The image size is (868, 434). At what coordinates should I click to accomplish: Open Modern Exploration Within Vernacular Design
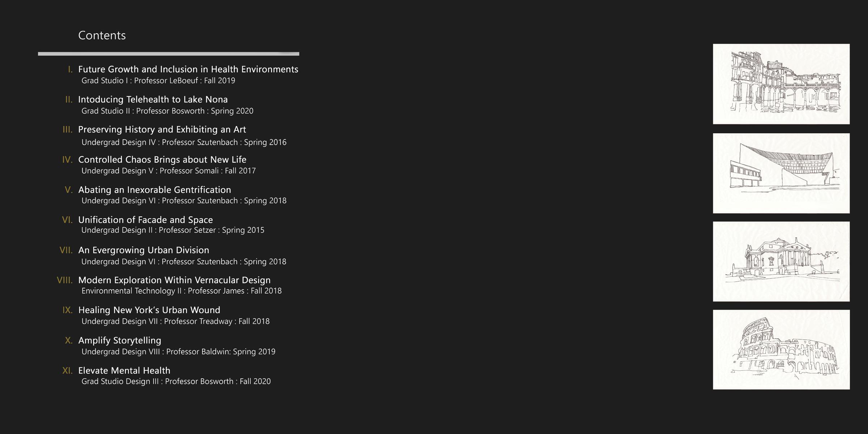click(174, 280)
